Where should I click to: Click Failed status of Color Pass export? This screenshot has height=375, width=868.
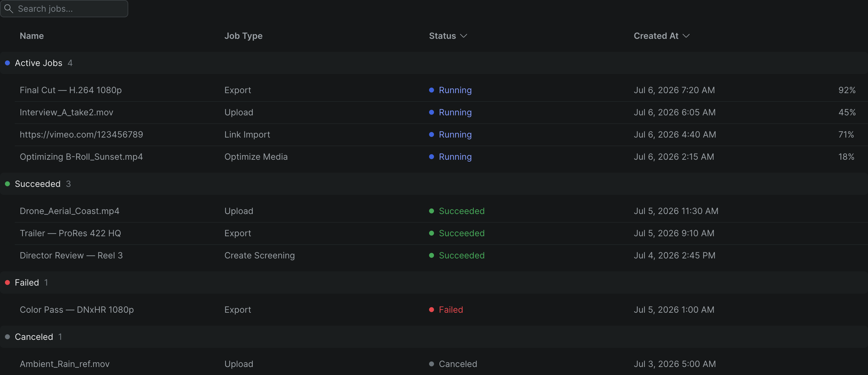tap(446, 310)
